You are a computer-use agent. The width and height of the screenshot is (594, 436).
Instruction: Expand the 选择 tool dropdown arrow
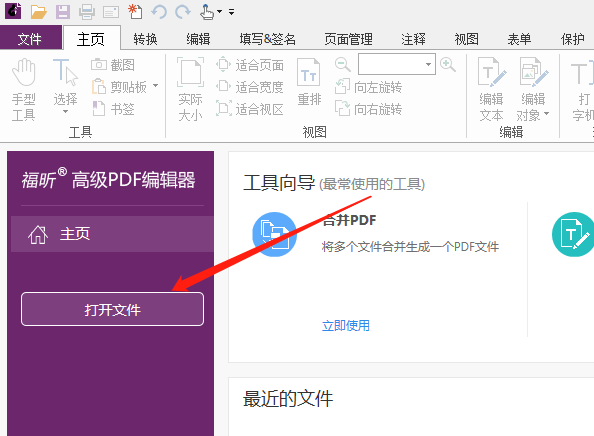click(x=65, y=111)
